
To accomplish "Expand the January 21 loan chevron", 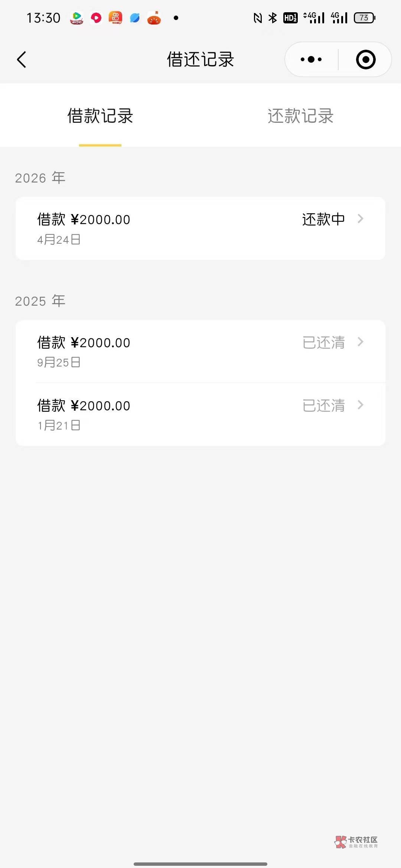I will point(360,405).
